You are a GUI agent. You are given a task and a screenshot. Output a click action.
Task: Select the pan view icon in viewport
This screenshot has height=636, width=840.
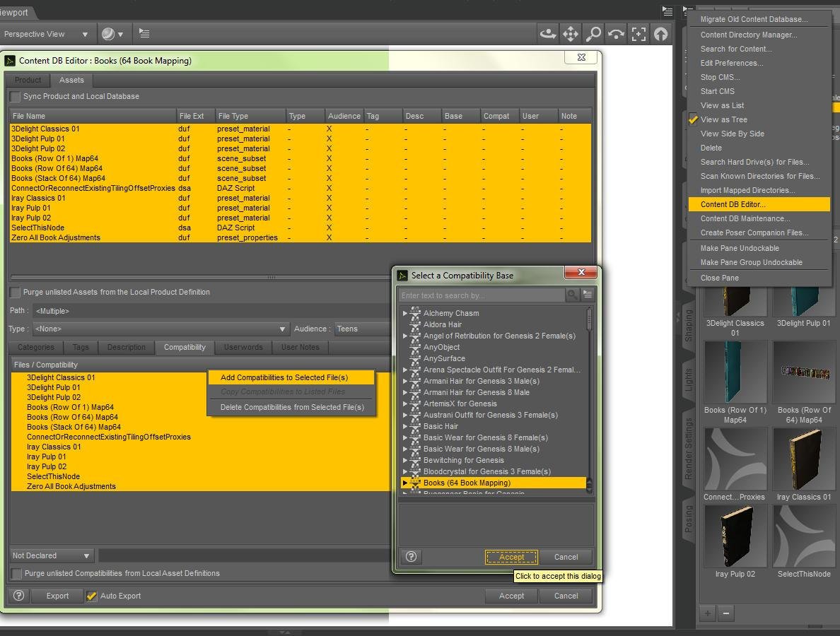(x=570, y=34)
